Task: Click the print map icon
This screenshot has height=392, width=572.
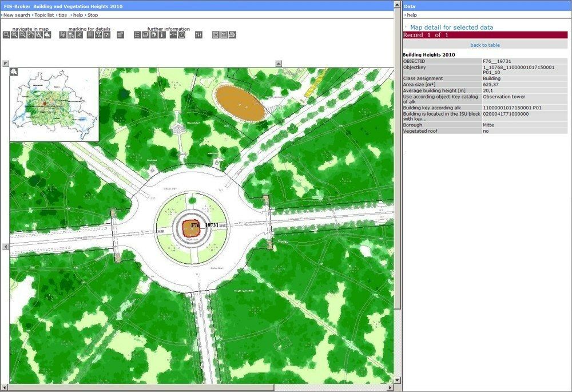Action: pyautogui.click(x=232, y=35)
